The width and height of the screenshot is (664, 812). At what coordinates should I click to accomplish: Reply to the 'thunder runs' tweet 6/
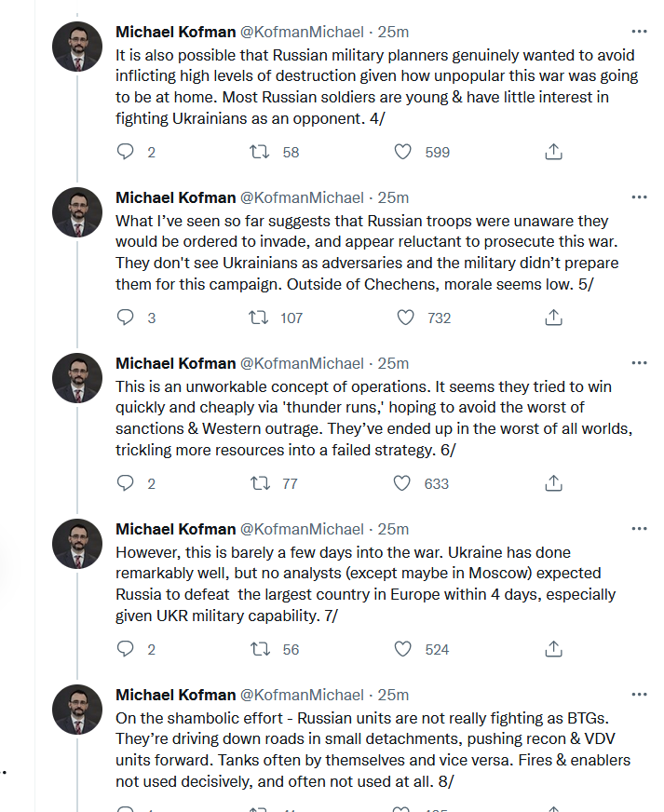click(x=126, y=483)
